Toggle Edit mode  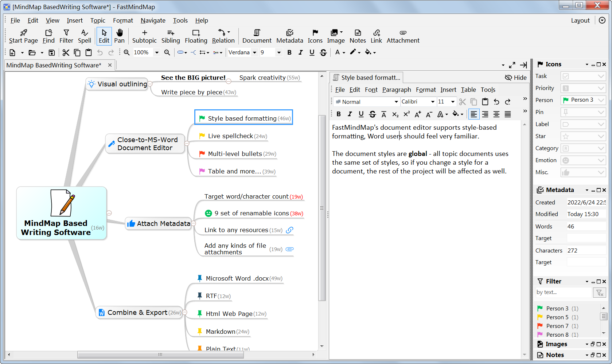(x=104, y=36)
